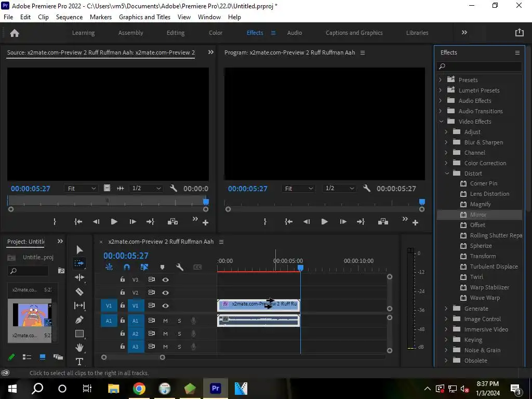532x399 pixels.
Task: Open the Sequence menu
Action: coord(69,17)
